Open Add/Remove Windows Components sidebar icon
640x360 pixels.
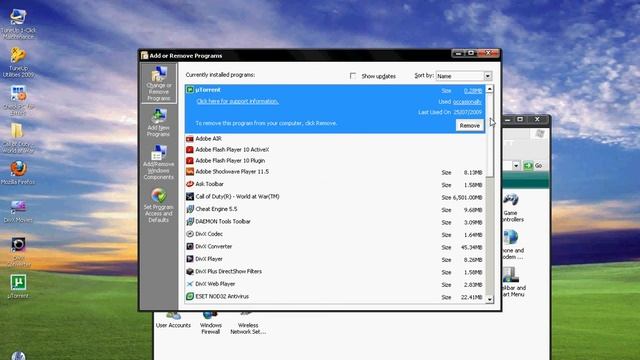pyautogui.click(x=159, y=162)
